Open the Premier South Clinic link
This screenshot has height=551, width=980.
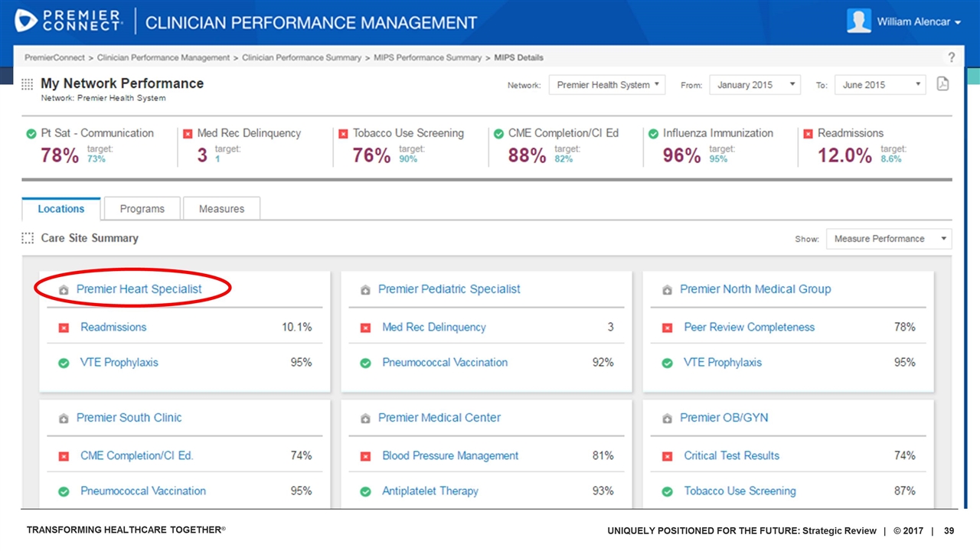click(129, 418)
